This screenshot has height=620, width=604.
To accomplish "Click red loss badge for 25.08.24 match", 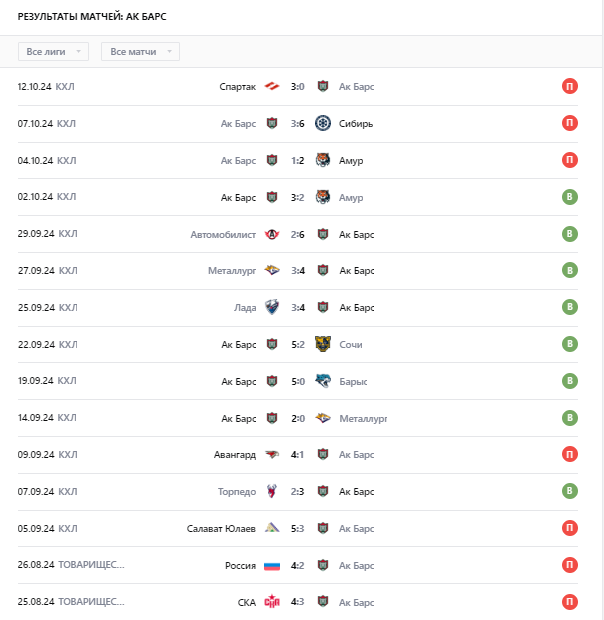I will point(570,602).
